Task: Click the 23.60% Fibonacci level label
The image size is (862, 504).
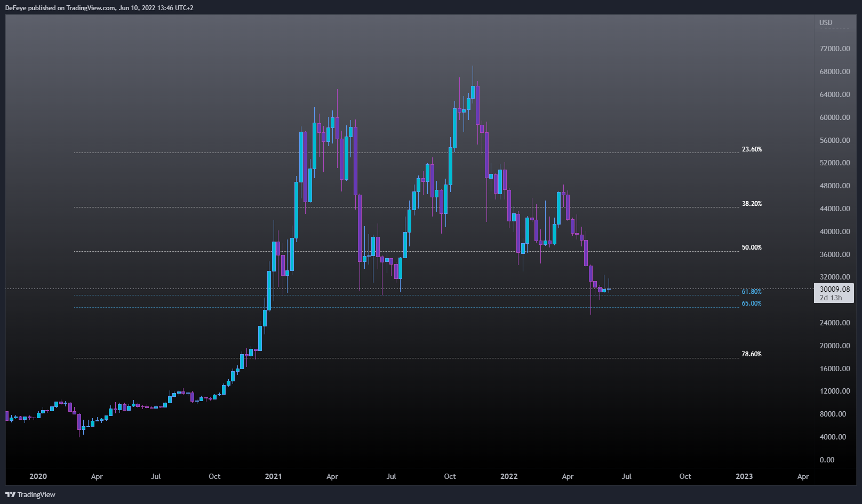Action: click(752, 149)
